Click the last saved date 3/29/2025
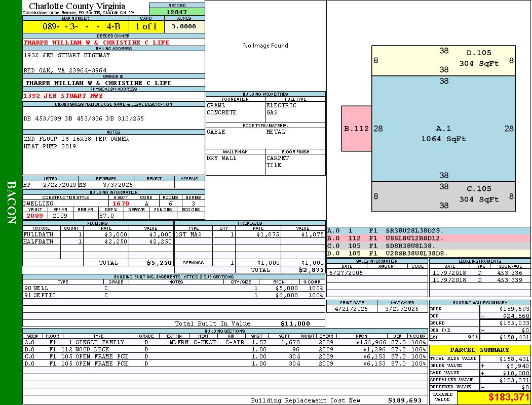The width and height of the screenshot is (532, 405). pyautogui.click(x=402, y=309)
